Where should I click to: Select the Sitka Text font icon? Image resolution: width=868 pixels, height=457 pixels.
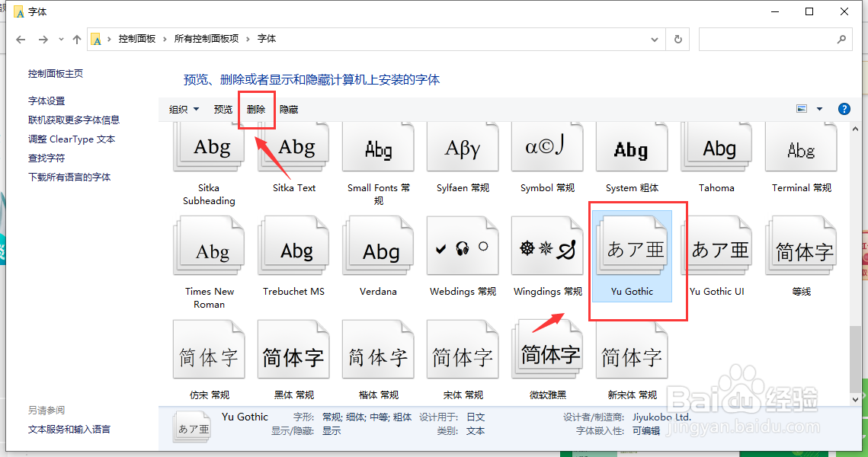[x=294, y=147]
